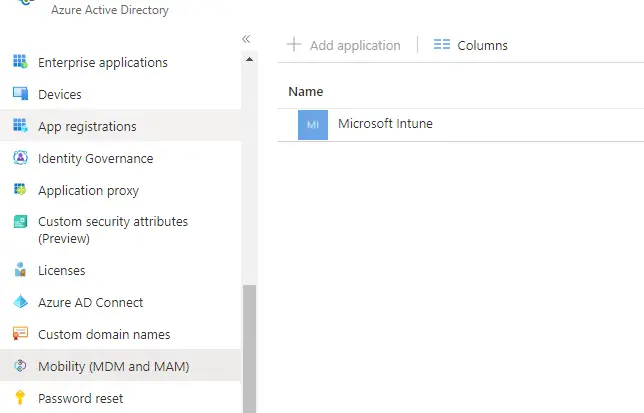644x413 pixels.
Task: Click the Application proxy icon
Action: point(20,190)
